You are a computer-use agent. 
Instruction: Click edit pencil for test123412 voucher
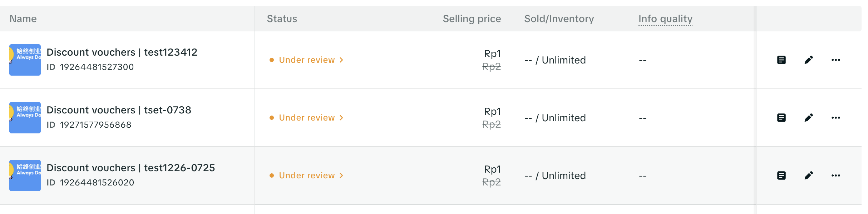[x=809, y=60]
